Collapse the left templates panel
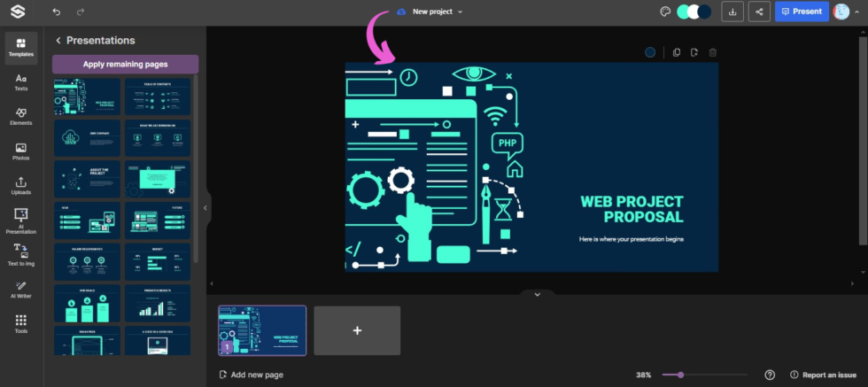 pos(205,208)
